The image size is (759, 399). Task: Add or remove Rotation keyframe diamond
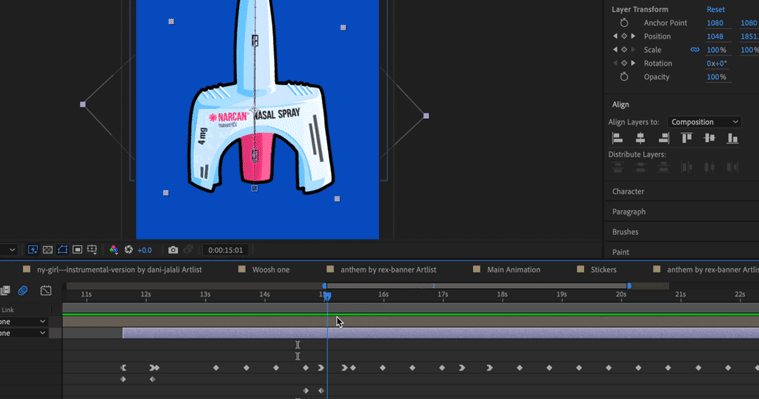pyautogui.click(x=624, y=63)
